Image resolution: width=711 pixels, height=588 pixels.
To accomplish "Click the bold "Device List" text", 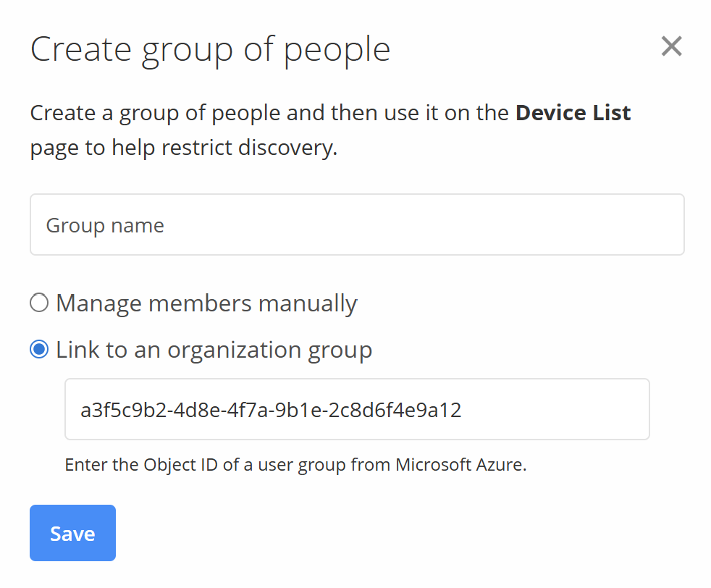I will click(573, 113).
